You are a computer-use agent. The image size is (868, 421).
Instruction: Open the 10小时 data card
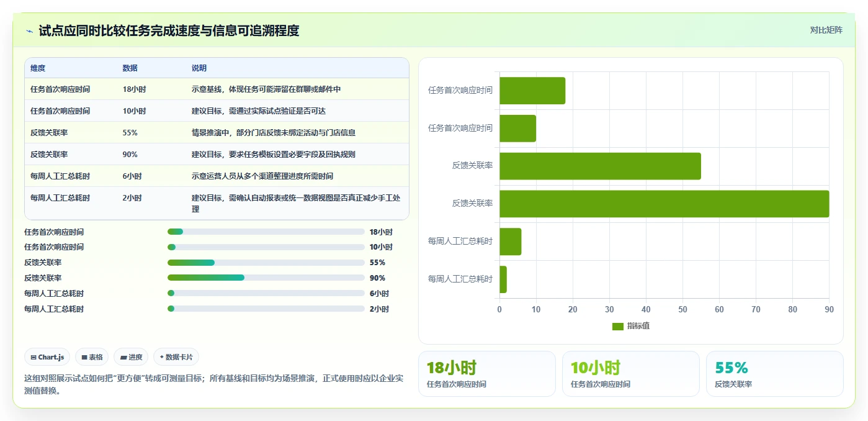pyautogui.click(x=631, y=374)
